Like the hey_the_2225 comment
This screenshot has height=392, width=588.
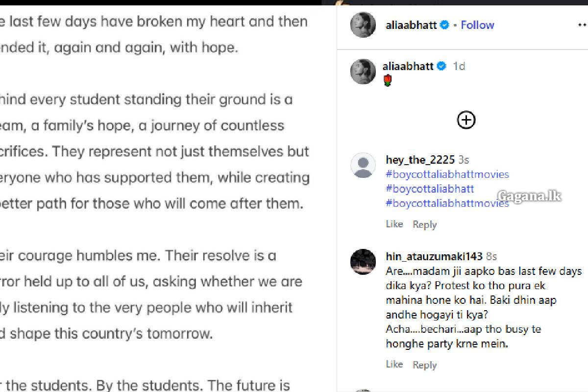[394, 224]
